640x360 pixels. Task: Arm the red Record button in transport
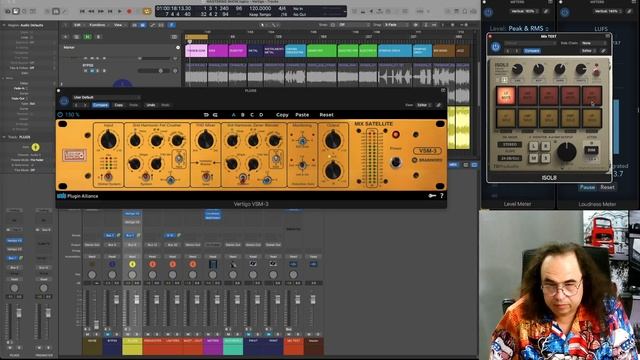(x=129, y=11)
